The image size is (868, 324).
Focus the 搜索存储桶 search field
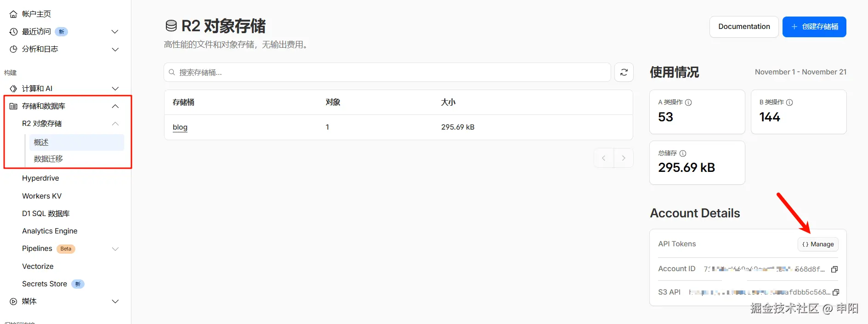(x=387, y=72)
